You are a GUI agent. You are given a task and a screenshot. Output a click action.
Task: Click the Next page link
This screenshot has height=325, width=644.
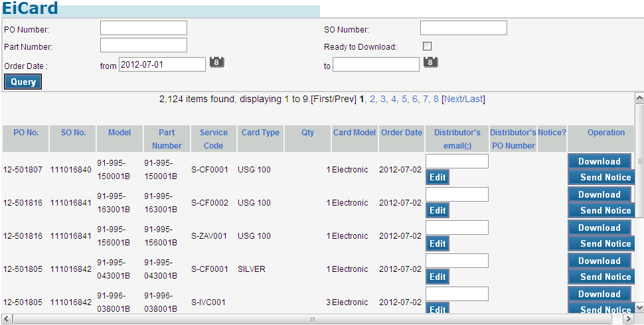pyautogui.click(x=453, y=99)
